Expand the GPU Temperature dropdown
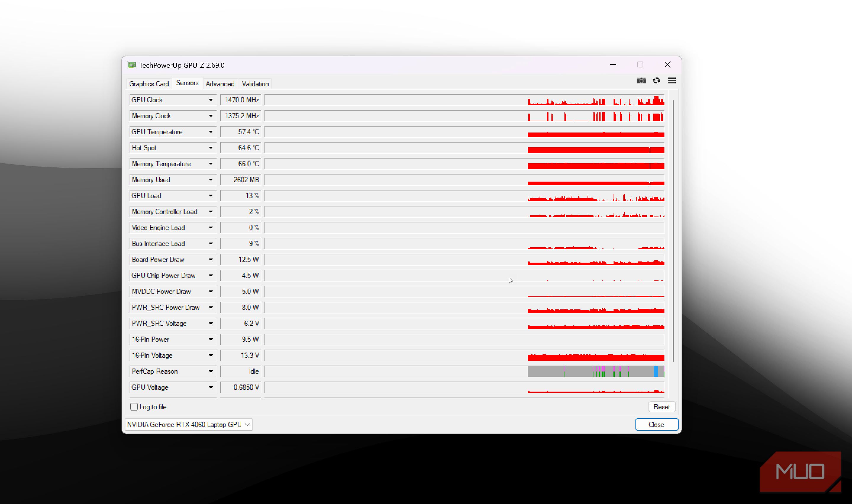The width and height of the screenshot is (852, 504). click(211, 132)
